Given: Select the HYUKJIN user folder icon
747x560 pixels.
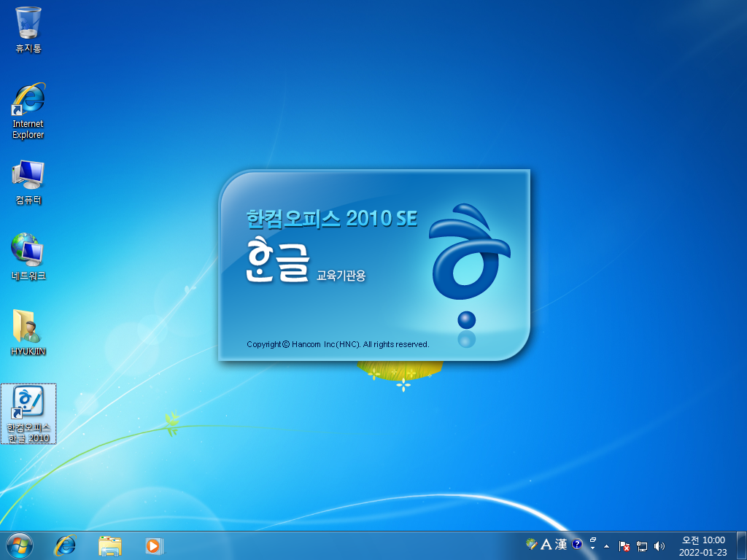Looking at the screenshot, I should [x=28, y=332].
